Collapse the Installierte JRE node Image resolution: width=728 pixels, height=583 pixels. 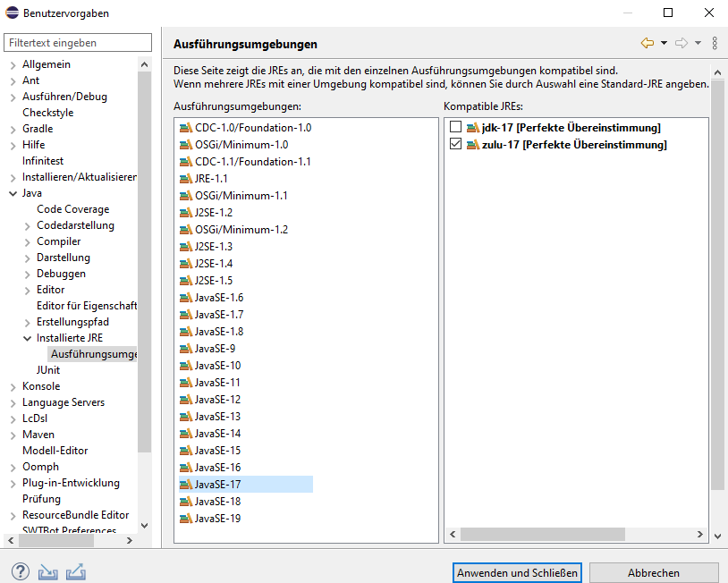tap(28, 338)
